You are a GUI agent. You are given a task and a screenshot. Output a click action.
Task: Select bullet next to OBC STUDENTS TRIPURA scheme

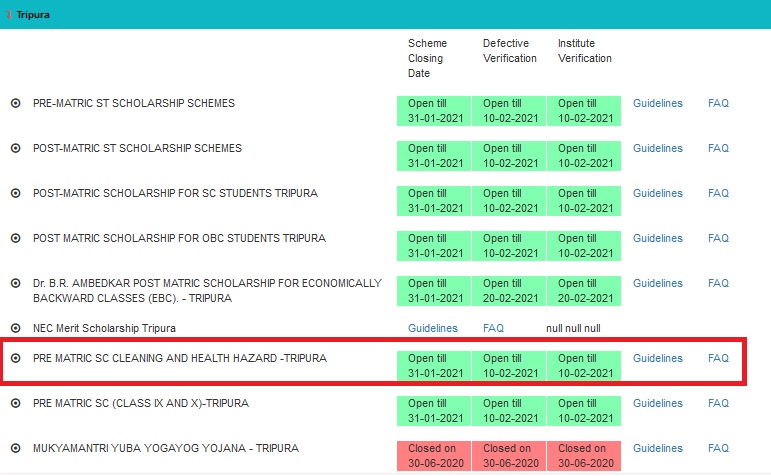[15, 238]
